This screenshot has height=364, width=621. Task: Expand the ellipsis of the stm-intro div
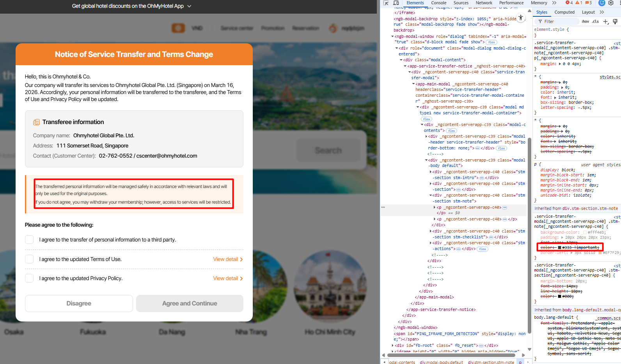[x=482, y=178]
